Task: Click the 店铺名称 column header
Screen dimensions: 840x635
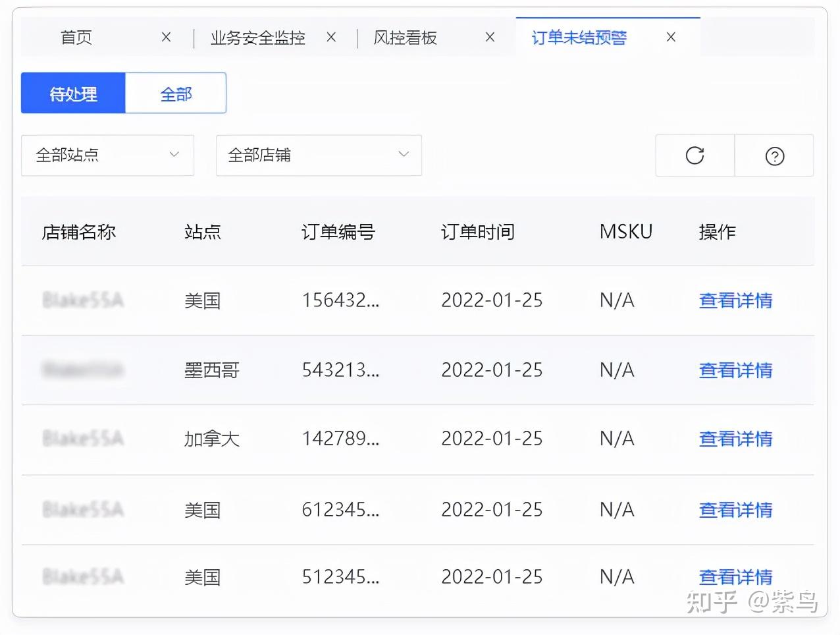Action: point(78,232)
